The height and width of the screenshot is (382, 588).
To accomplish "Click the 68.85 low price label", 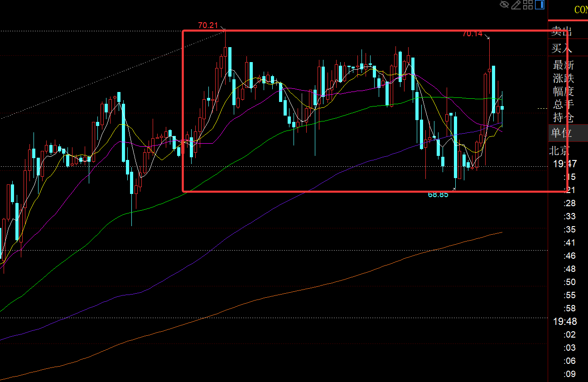I will coord(438,195).
